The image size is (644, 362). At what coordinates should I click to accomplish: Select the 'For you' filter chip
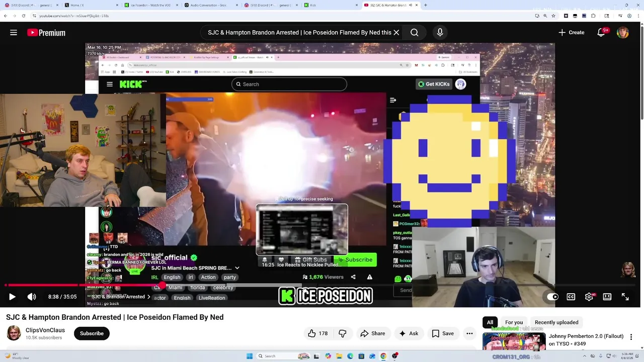(514, 322)
